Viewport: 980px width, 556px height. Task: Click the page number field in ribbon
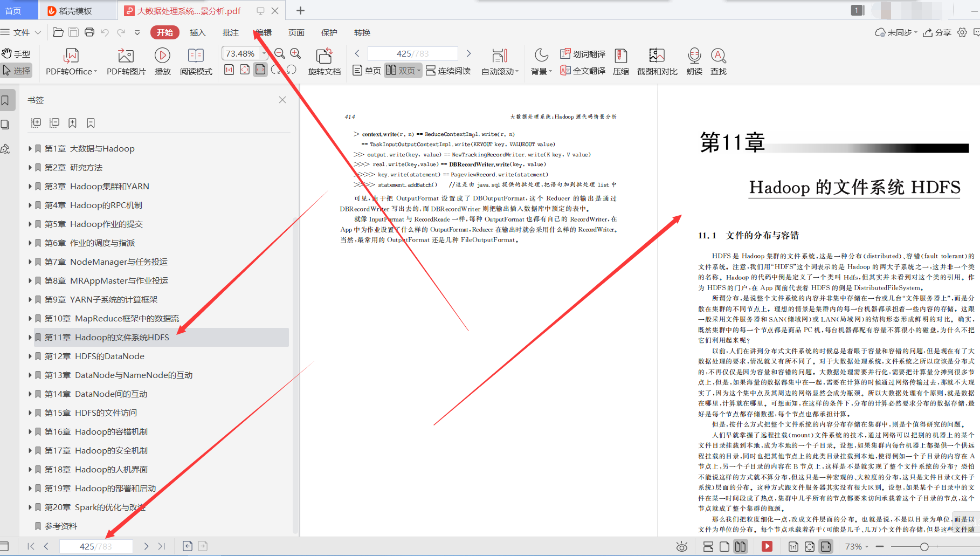pyautogui.click(x=412, y=53)
